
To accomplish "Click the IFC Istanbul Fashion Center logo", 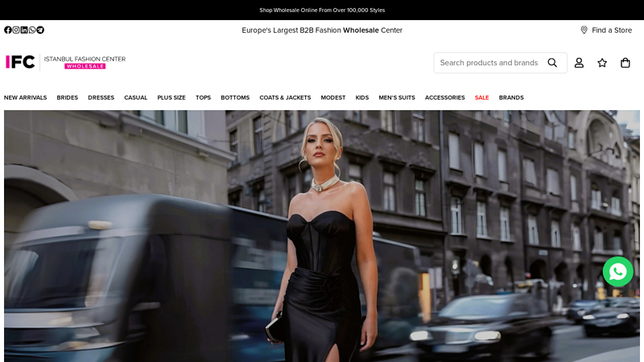I will (x=65, y=62).
